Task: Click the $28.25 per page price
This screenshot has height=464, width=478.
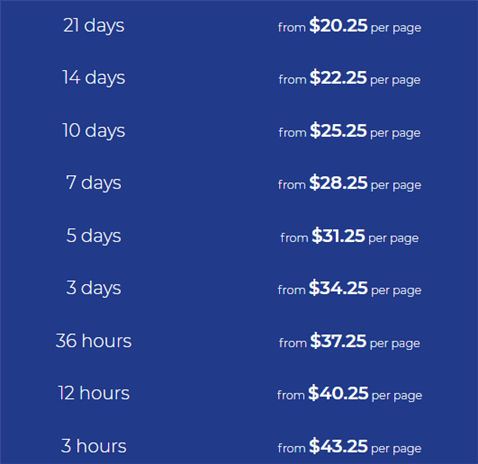Action: coord(350,183)
